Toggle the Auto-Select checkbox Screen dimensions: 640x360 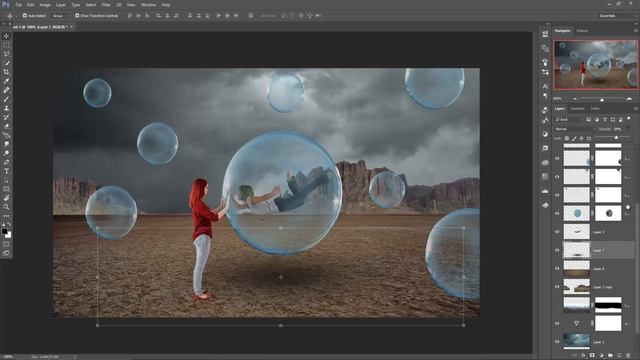(24, 16)
